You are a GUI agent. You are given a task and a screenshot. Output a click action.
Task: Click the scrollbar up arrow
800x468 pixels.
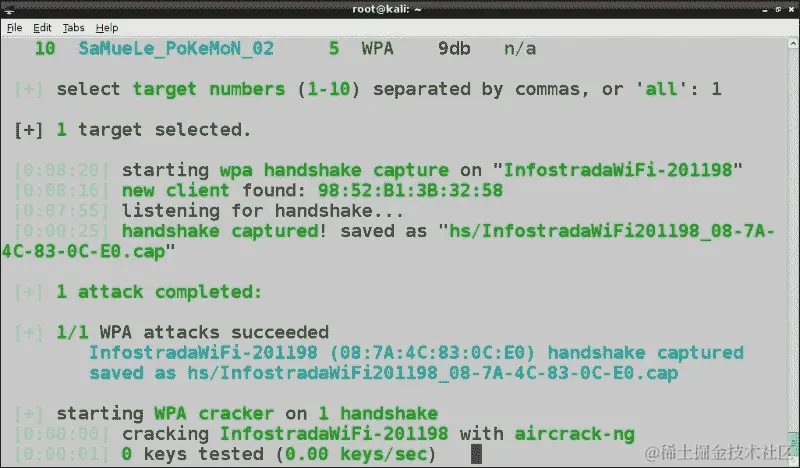coord(793,43)
